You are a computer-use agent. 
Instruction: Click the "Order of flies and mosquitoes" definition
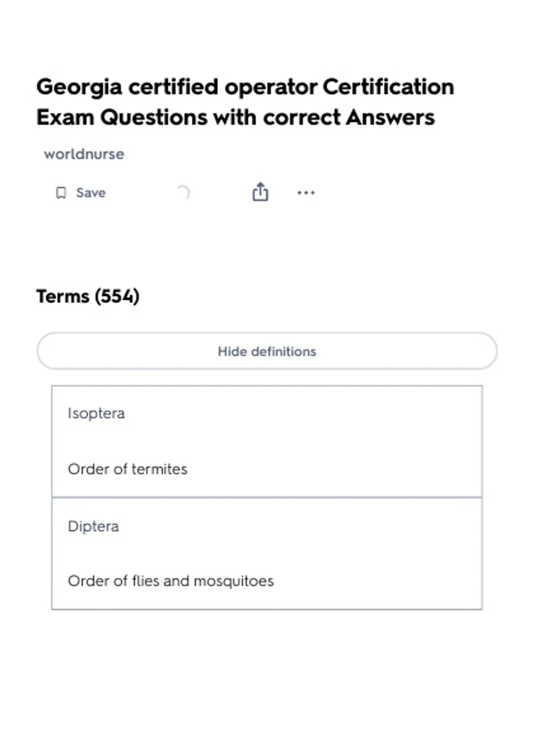pos(171,581)
